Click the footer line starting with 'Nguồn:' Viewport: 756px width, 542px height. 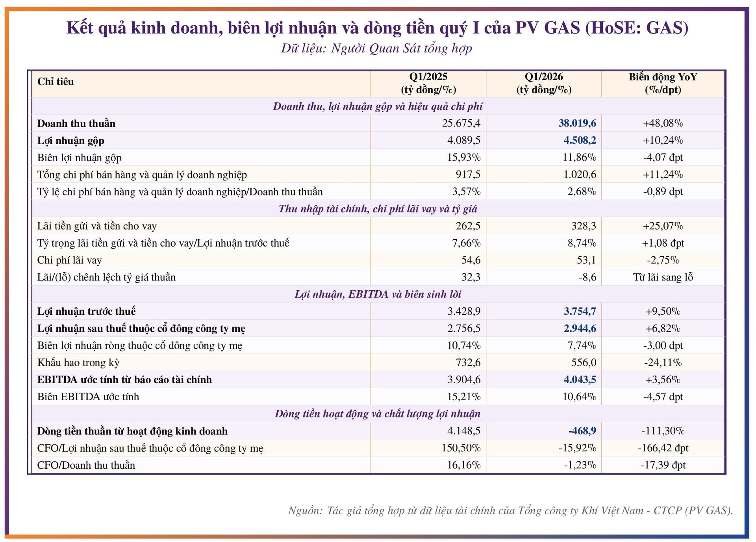[x=511, y=510]
